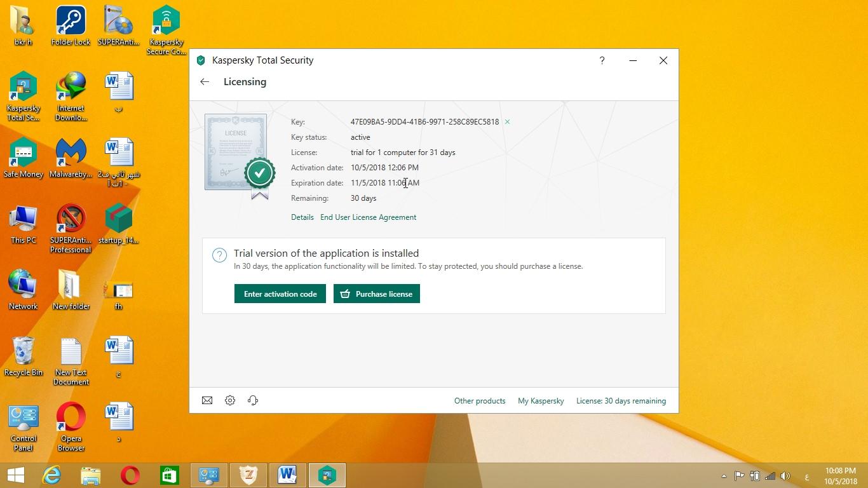
Task: Click Kaspersky taskbar button
Action: pyautogui.click(x=327, y=475)
